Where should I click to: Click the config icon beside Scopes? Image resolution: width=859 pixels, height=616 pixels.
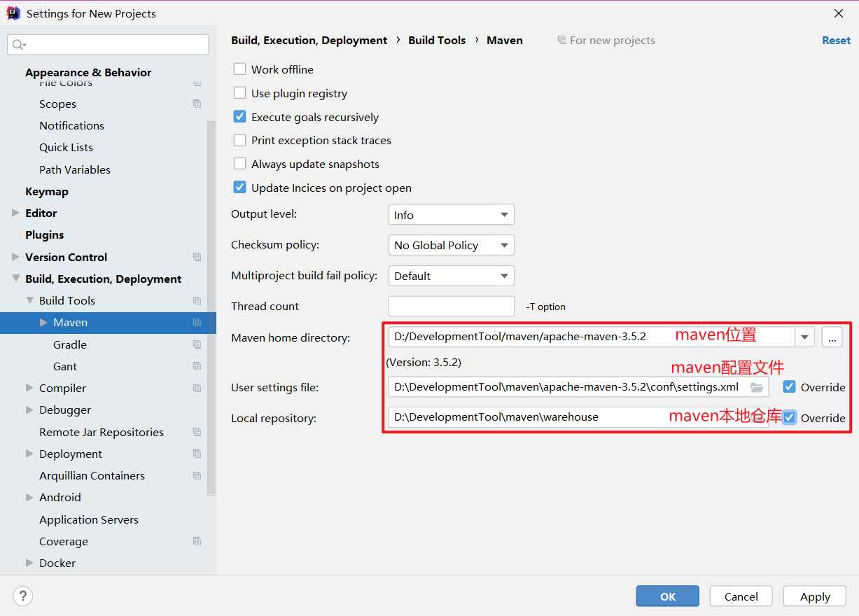(197, 104)
